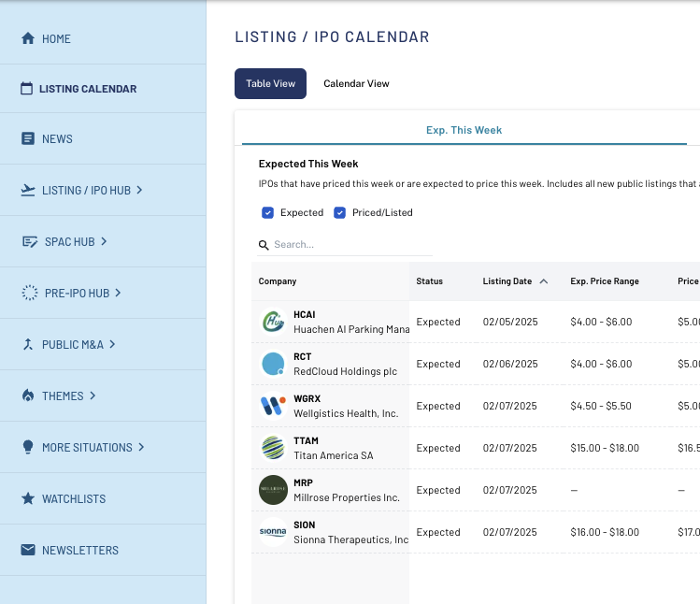This screenshot has height=604, width=700.
Task: Open the RCT ticker link
Action: click(x=303, y=356)
